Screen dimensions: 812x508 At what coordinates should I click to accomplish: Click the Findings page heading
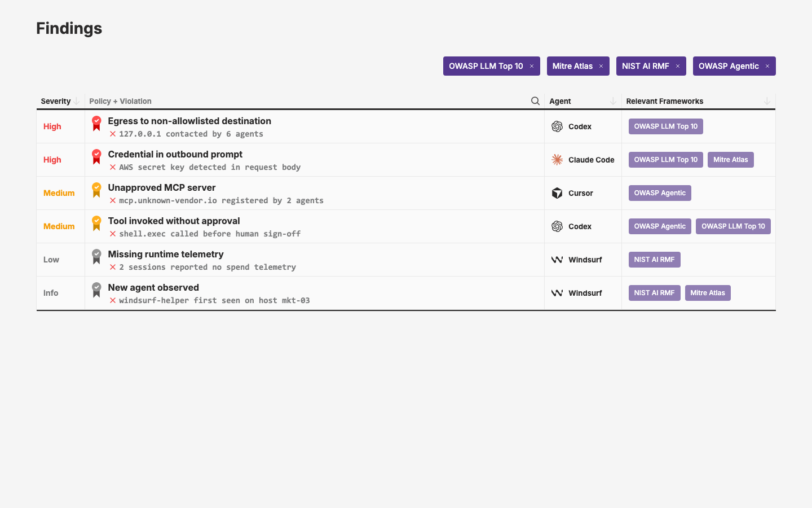point(69,28)
